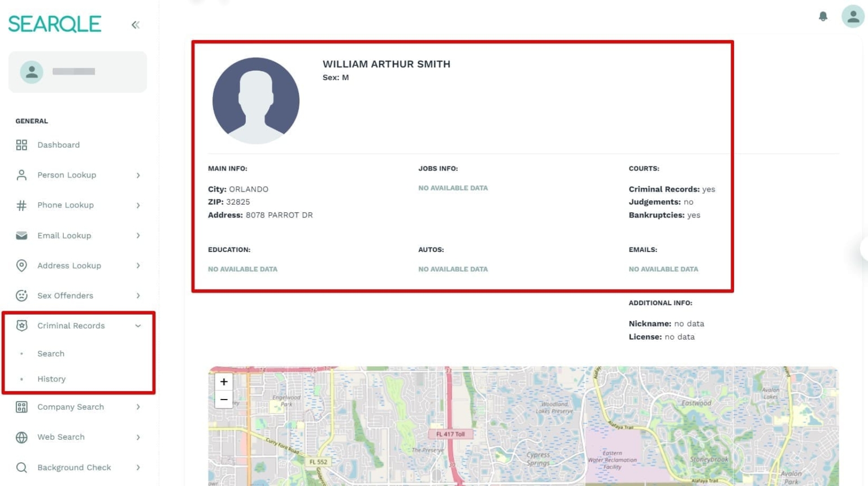Expand the Company Search submenu
This screenshot has width=868, height=486.
(138, 407)
